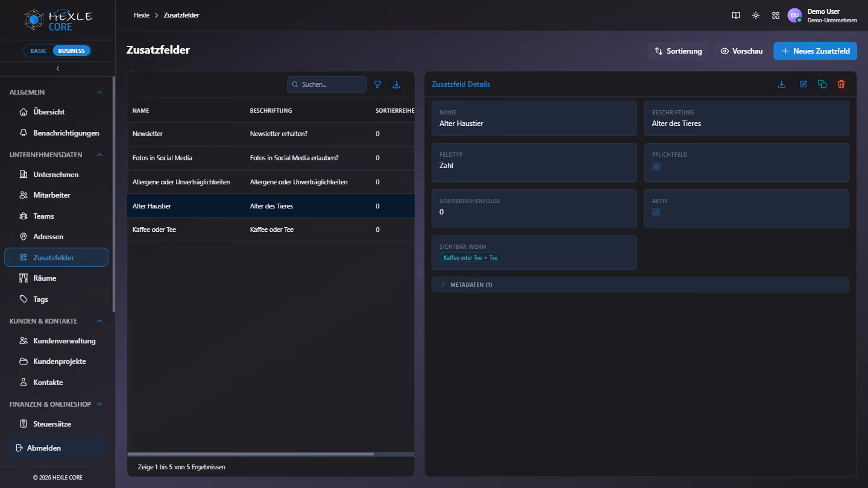The width and height of the screenshot is (868, 488).
Task: Collapse the Allgemein sidebar section
Action: pos(99,92)
